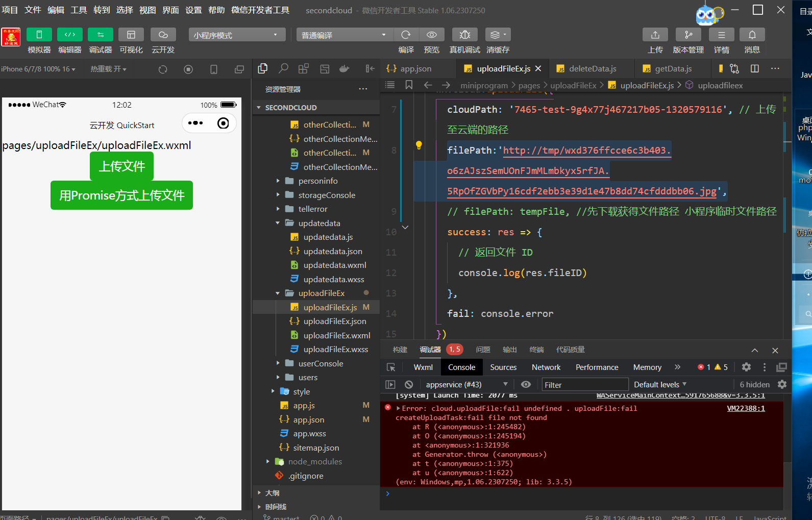Image resolution: width=812 pixels, height=520 pixels.
Task: Click the real-device debug bug icon
Action: click(x=464, y=35)
